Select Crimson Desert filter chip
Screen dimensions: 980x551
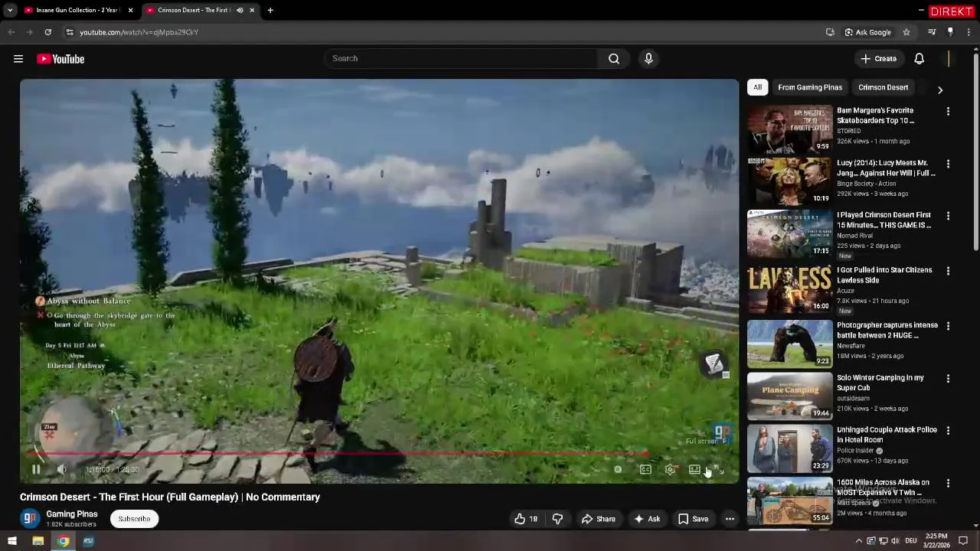pos(883,87)
